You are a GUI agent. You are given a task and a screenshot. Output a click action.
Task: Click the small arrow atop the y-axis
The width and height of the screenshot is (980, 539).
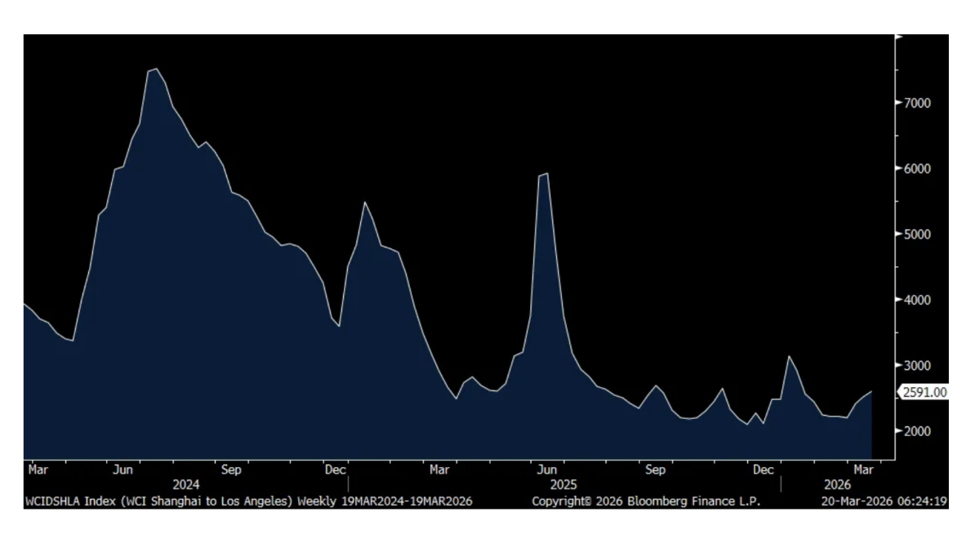(x=899, y=37)
